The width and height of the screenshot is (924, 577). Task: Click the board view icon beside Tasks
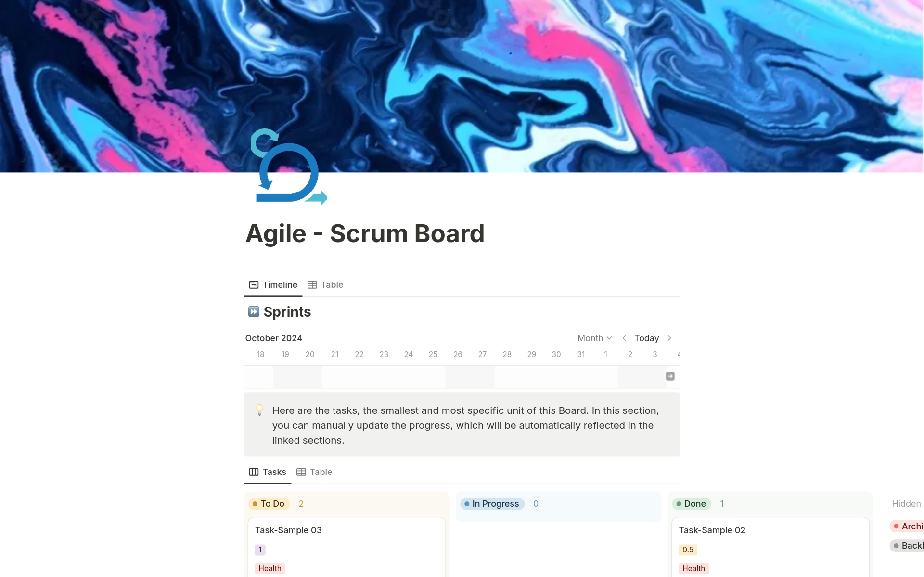254,472
